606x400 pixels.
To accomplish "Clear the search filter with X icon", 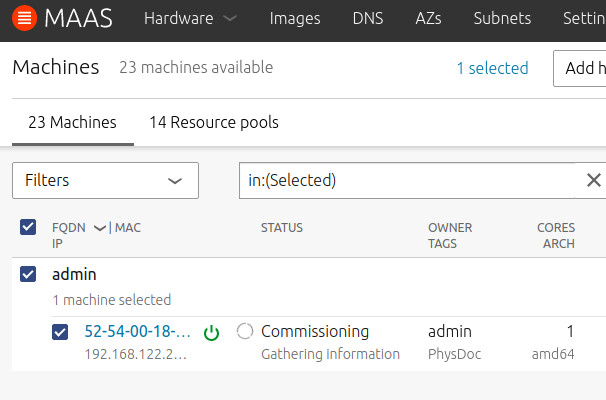I will click(x=593, y=180).
